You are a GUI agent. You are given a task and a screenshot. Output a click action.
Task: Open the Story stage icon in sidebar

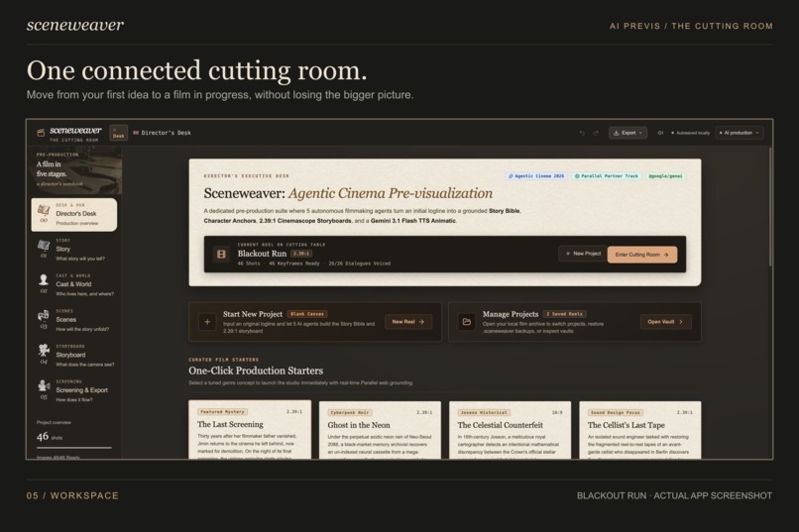coord(44,246)
